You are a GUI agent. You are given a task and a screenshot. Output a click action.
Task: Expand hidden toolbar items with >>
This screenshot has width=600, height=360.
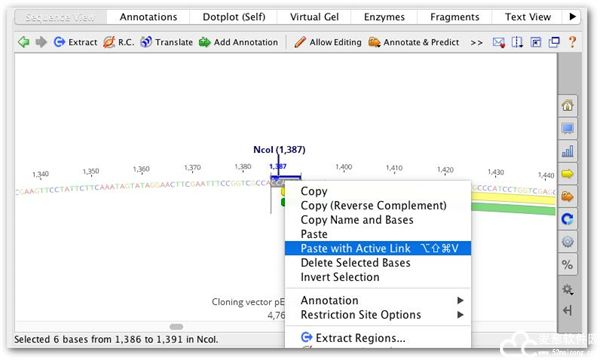476,42
